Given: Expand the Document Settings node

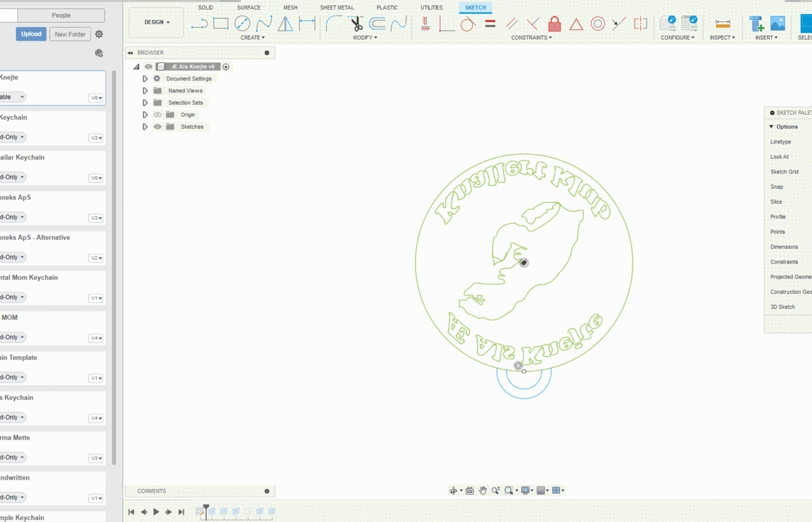Looking at the screenshot, I should pyautogui.click(x=145, y=79).
